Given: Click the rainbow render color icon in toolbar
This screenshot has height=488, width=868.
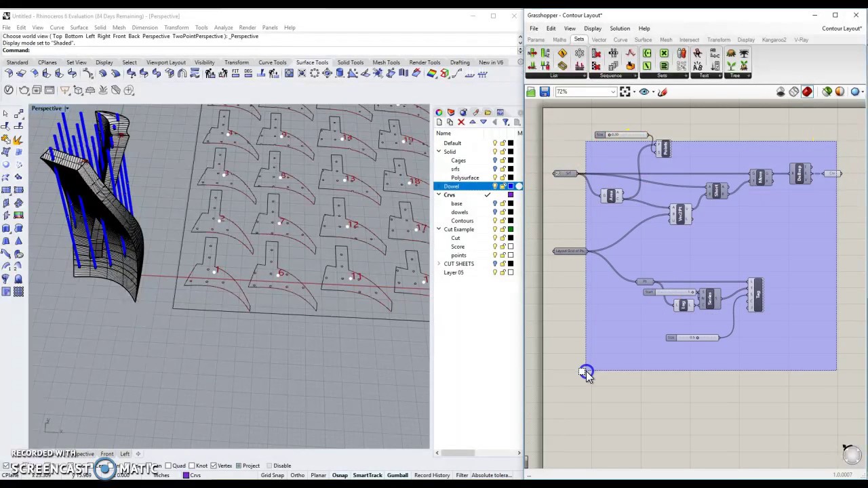Looking at the screenshot, I should pos(431,73).
